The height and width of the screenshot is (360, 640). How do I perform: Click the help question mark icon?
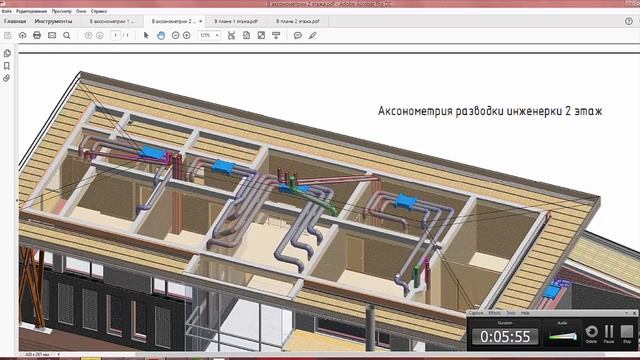[629, 21]
